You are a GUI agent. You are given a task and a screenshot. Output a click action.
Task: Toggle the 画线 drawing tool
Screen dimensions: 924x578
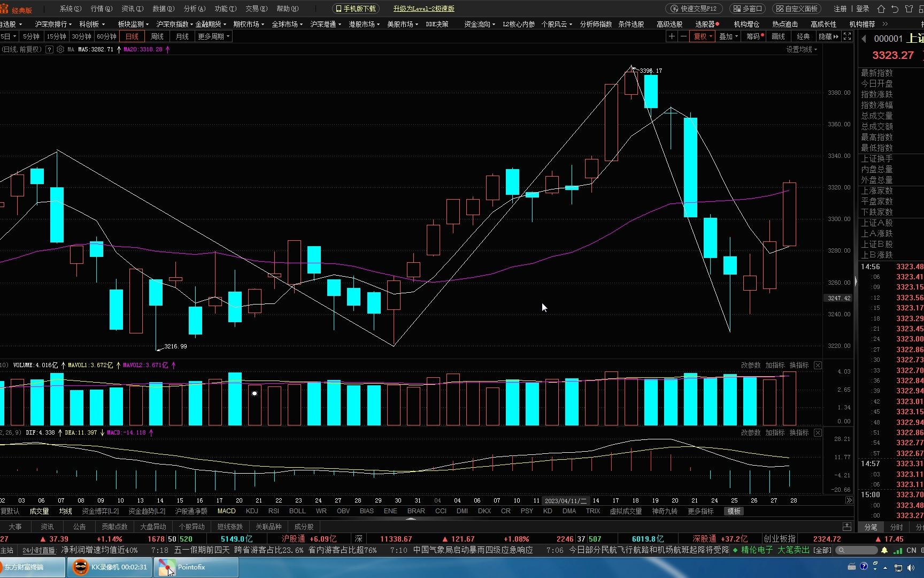779,36
